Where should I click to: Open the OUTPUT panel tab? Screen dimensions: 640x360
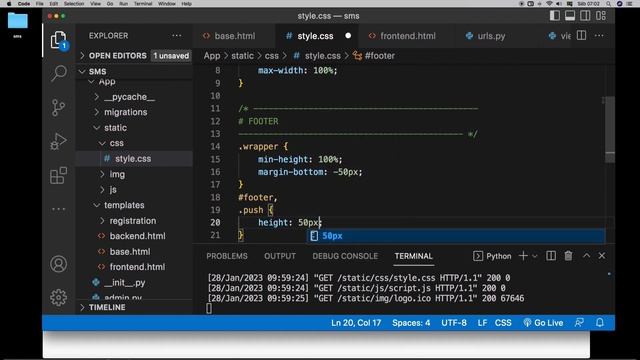click(x=280, y=256)
